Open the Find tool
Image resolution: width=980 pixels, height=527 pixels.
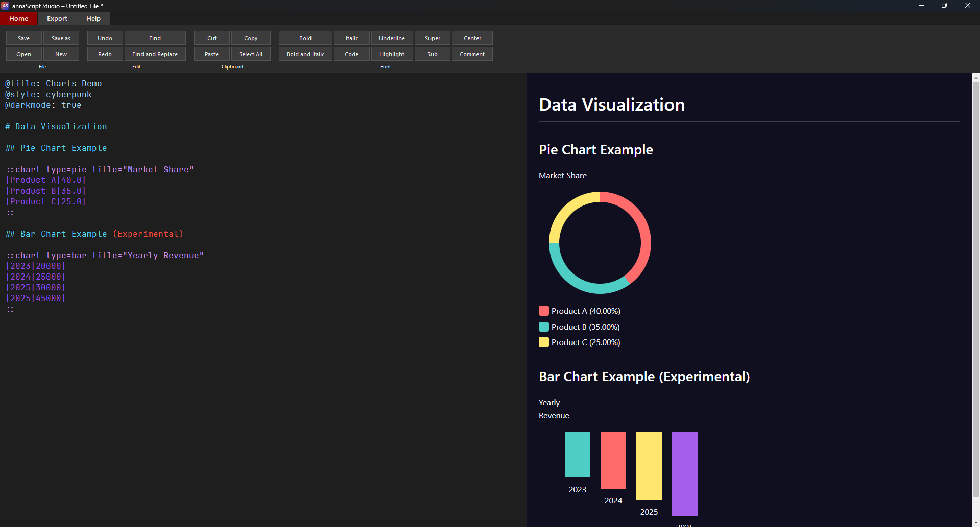[x=155, y=38]
